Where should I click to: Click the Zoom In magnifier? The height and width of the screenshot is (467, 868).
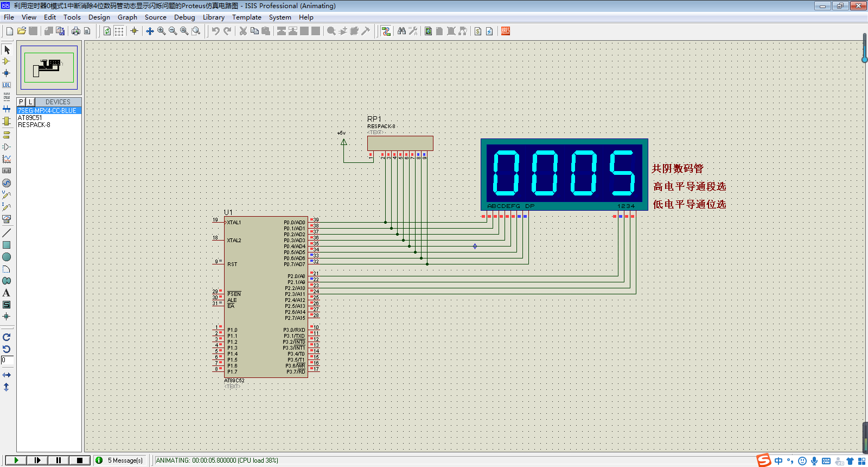coord(161,31)
